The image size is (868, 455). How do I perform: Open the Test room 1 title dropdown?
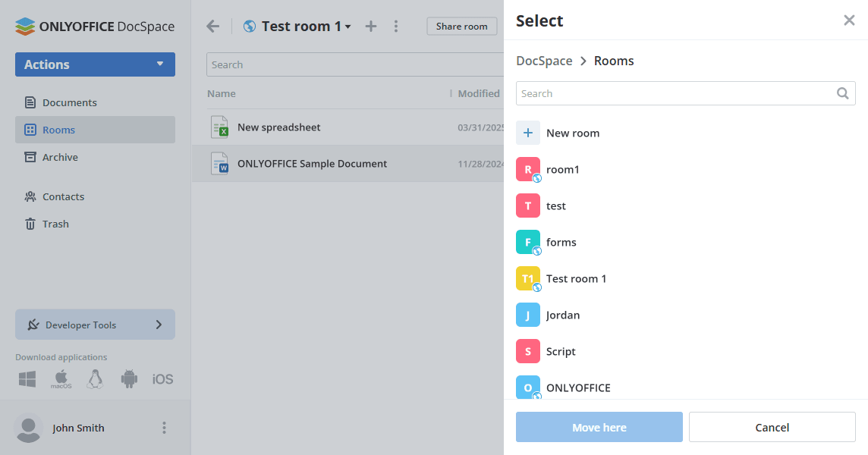347,26
